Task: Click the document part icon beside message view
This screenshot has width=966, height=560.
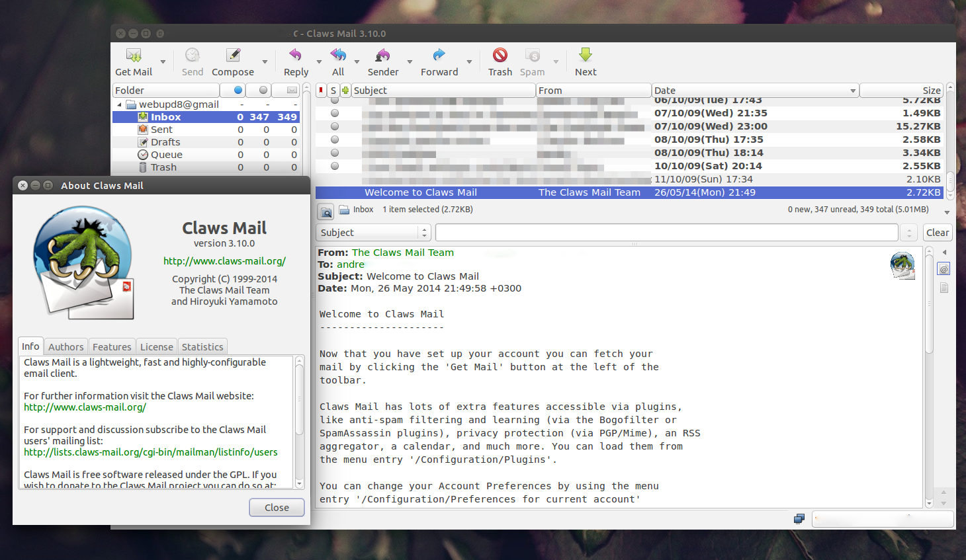Action: 944,288
